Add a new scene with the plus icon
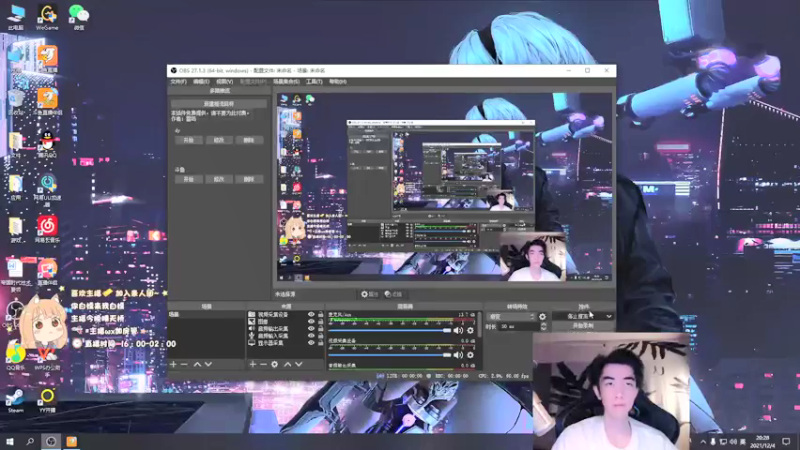This screenshot has height=450, width=800. coord(173,364)
